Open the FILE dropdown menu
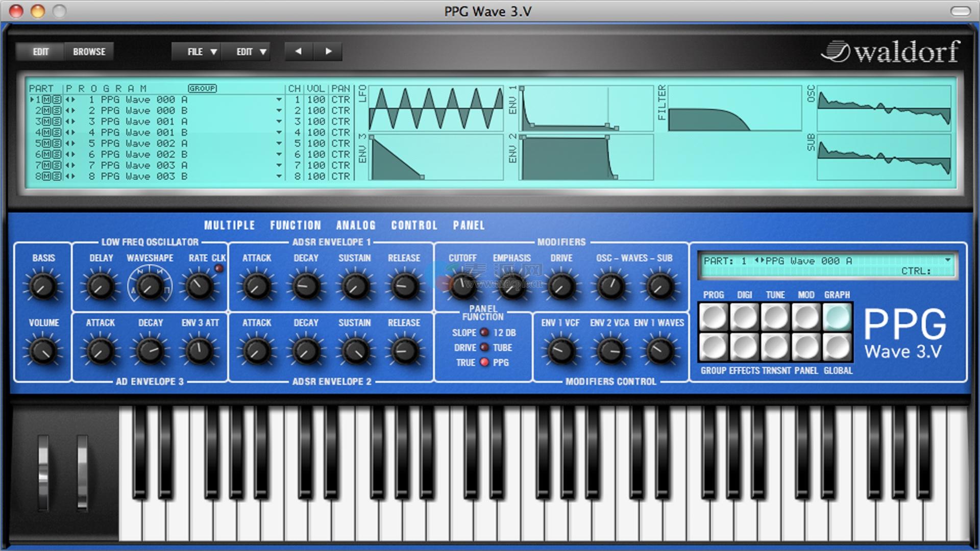The height and width of the screenshot is (551, 980). point(202,52)
